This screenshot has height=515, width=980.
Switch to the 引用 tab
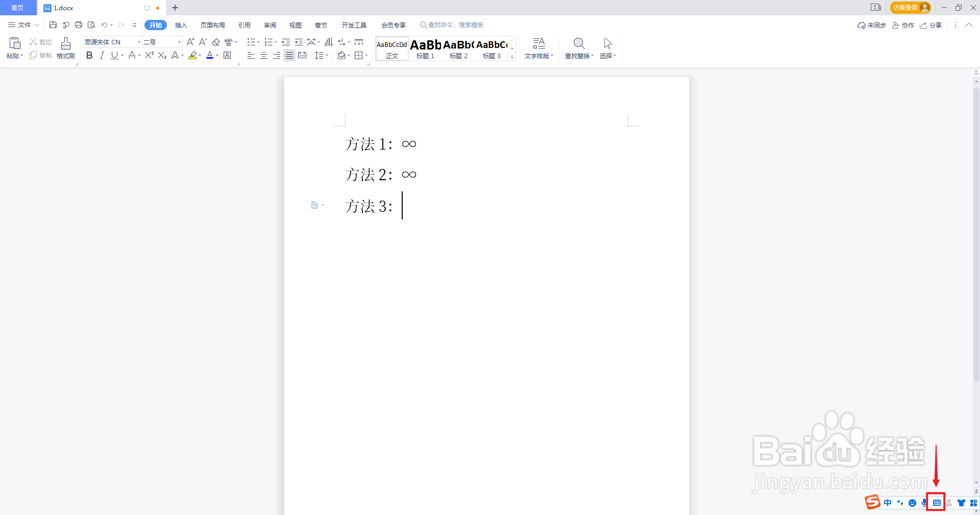pyautogui.click(x=244, y=25)
